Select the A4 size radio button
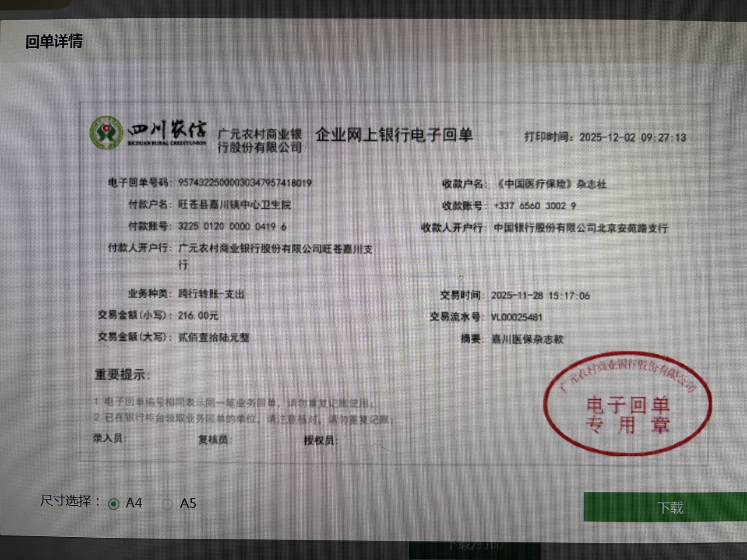The height and width of the screenshot is (560, 747). pyautogui.click(x=114, y=504)
